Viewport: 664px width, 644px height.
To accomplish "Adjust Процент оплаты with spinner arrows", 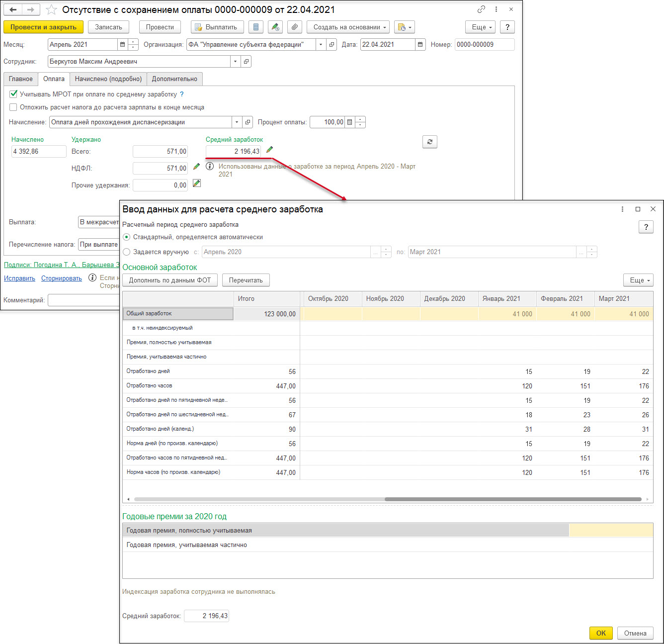I will (x=360, y=122).
